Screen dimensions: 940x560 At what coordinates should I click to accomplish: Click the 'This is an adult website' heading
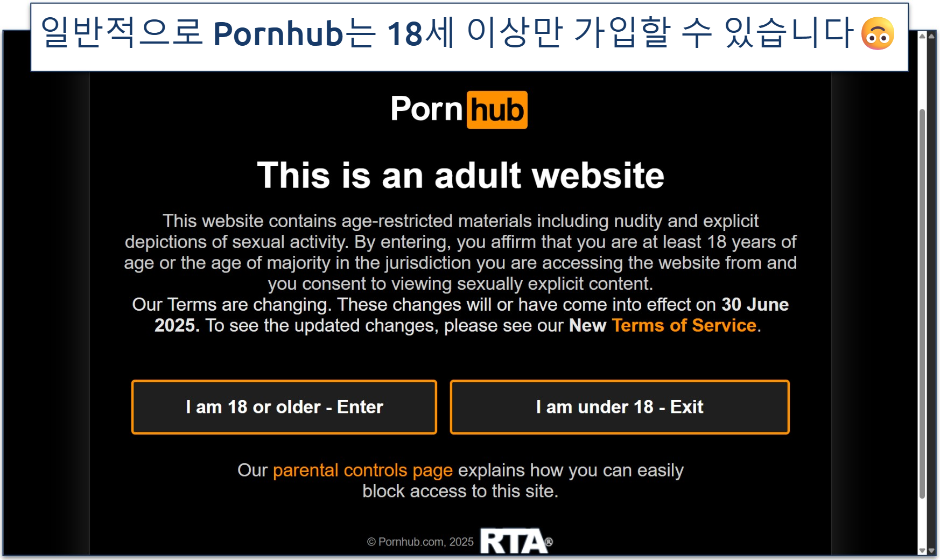pos(461,176)
